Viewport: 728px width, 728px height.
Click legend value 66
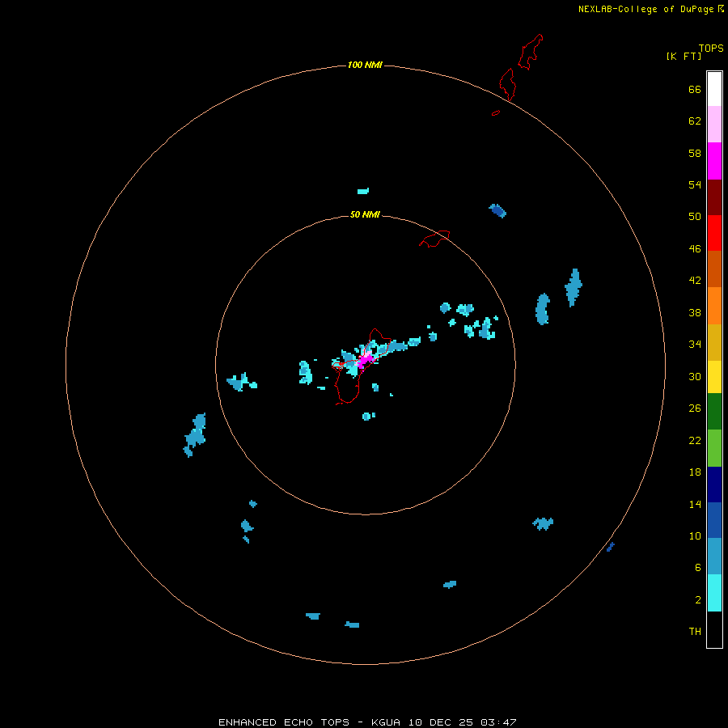pyautogui.click(x=695, y=90)
